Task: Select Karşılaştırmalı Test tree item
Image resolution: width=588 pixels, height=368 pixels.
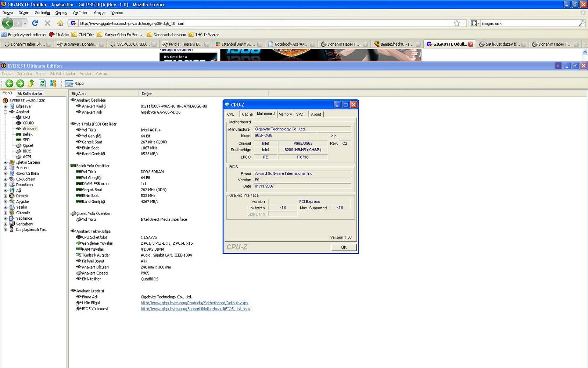Action: (31, 230)
